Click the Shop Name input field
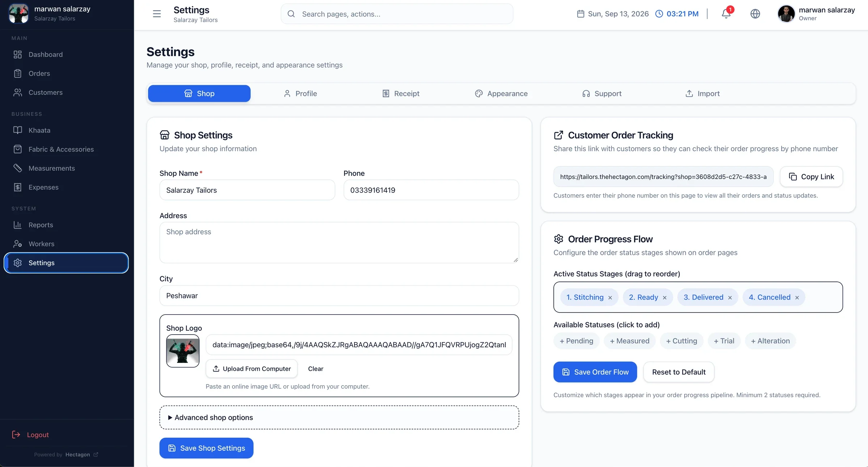This screenshot has height=467, width=868. coord(247,190)
